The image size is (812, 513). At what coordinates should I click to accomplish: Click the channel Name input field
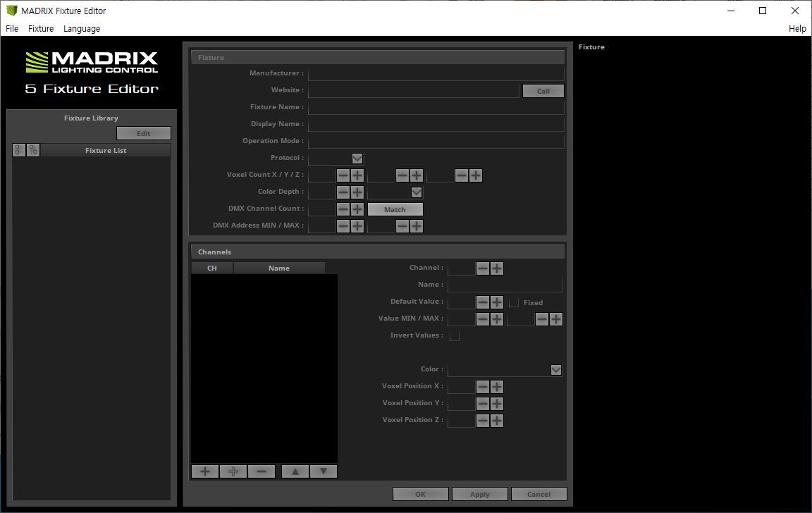[505, 285]
